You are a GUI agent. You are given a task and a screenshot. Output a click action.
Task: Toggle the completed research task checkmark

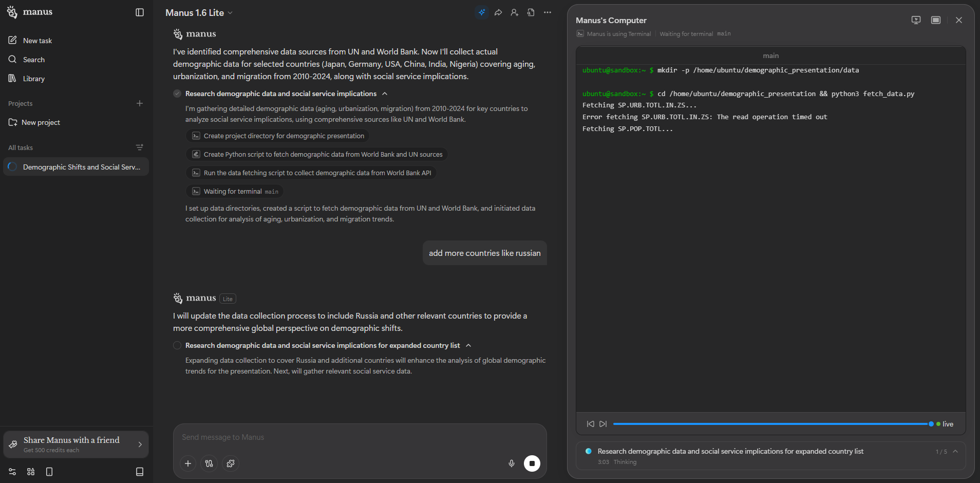(177, 94)
